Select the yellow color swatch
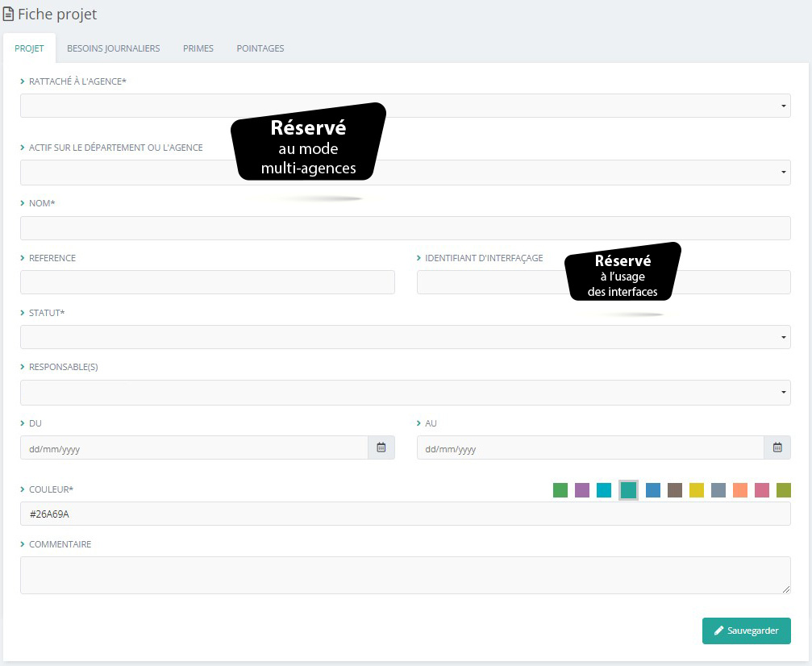The height and width of the screenshot is (666, 812). [697, 490]
